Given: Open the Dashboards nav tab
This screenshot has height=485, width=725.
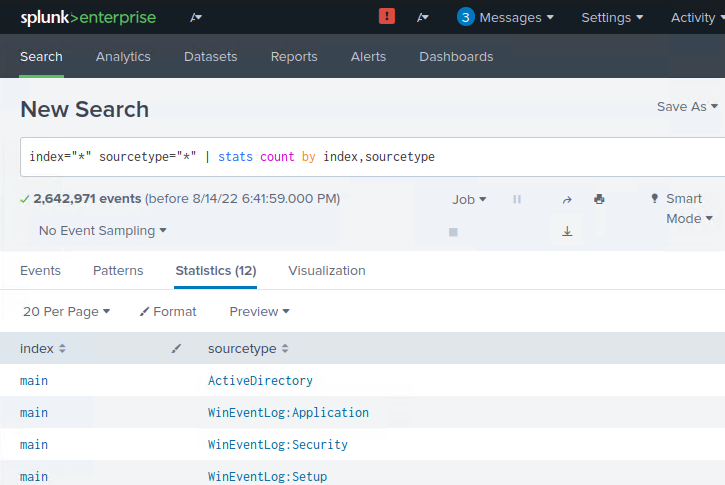Looking at the screenshot, I should click(x=456, y=56).
